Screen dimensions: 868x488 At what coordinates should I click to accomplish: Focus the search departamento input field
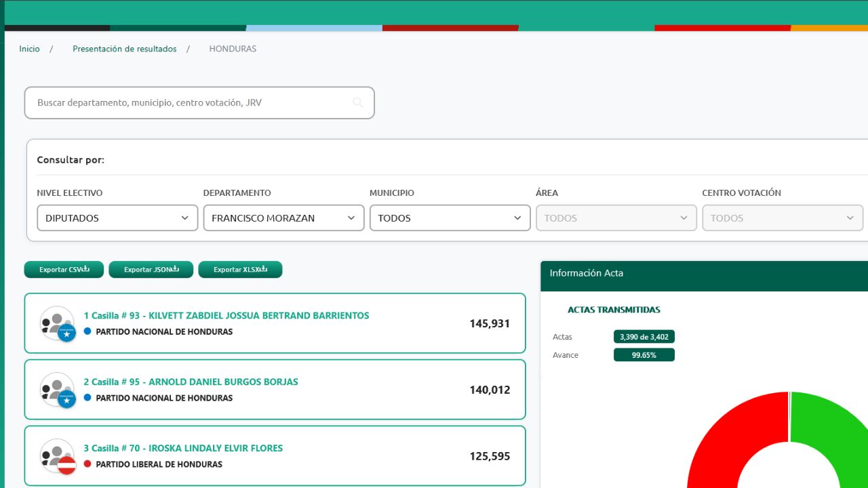tap(190, 103)
